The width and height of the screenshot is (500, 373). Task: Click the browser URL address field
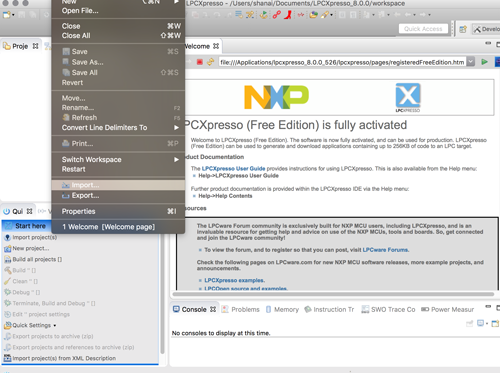click(342, 62)
